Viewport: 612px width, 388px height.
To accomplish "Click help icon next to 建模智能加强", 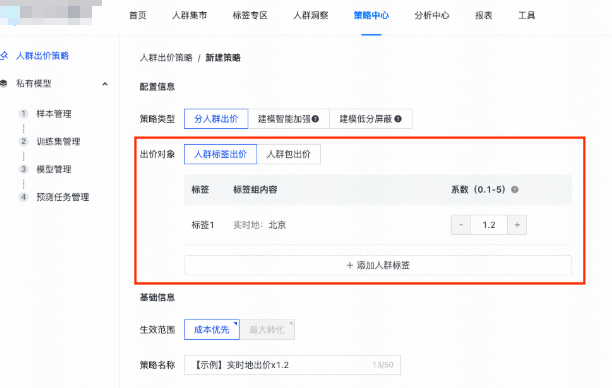I will (315, 119).
